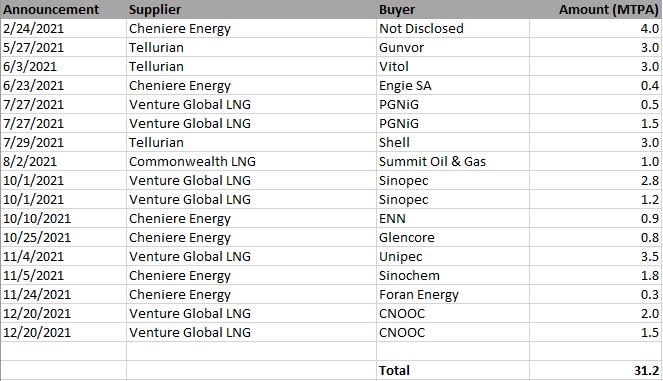Select the Unipec buyer cell
Viewport: 663px width, 381px height.
[453, 257]
